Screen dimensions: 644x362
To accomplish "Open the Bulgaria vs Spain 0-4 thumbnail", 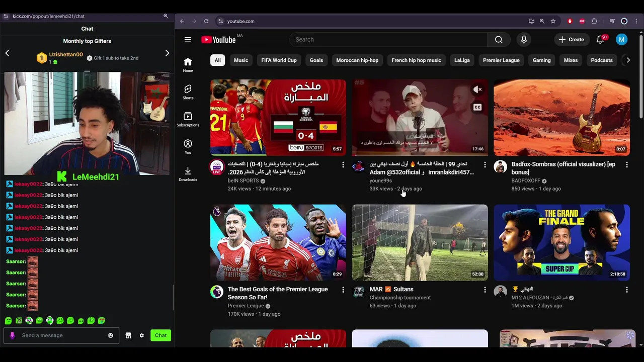I will click(278, 118).
